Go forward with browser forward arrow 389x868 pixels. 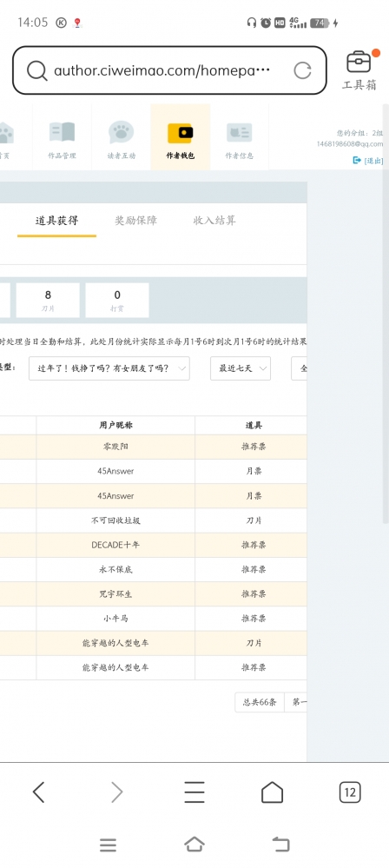(x=116, y=792)
